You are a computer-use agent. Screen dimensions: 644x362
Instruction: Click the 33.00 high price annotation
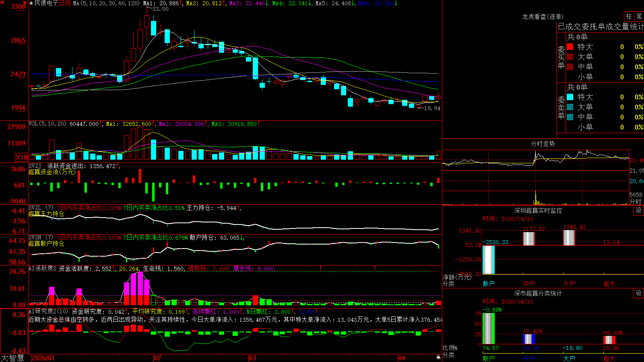pyautogui.click(x=161, y=9)
